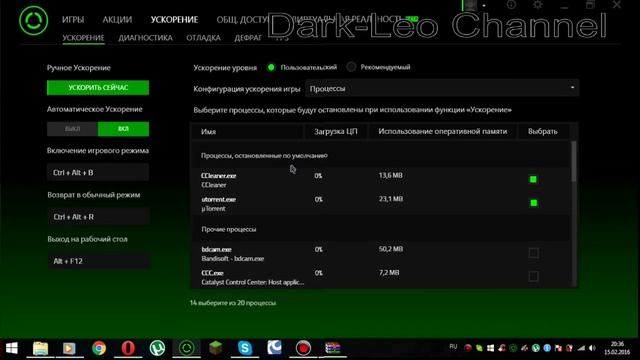Click the Razer Cortex logo icon
640x360 pixels.
33,20
